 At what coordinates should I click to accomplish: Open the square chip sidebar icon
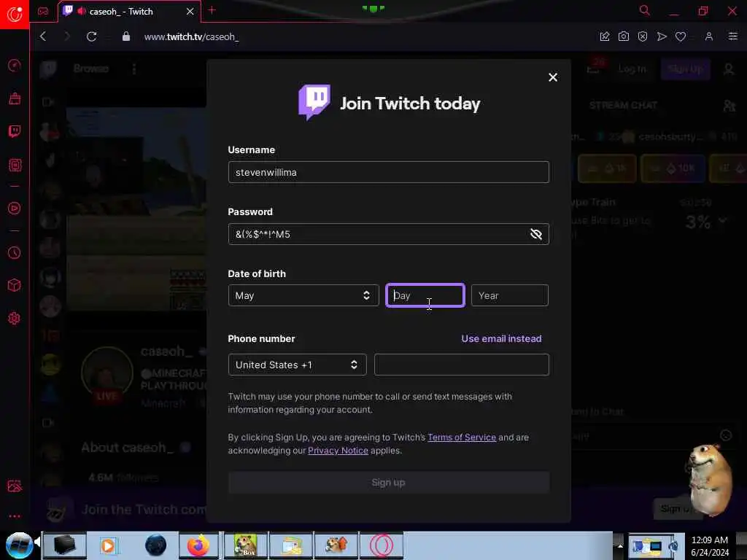[x=15, y=166]
